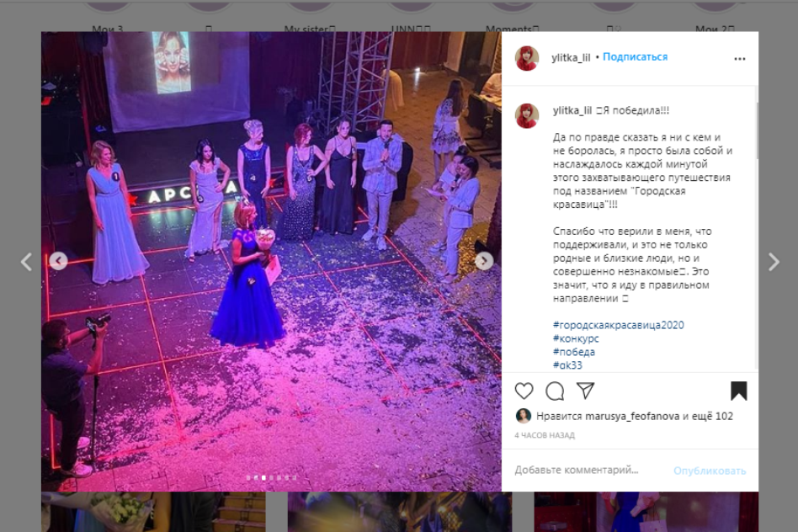Image resolution: width=798 pixels, height=532 pixels.
Task: Click the ylitka_lil header avatar picture
Action: point(527,57)
